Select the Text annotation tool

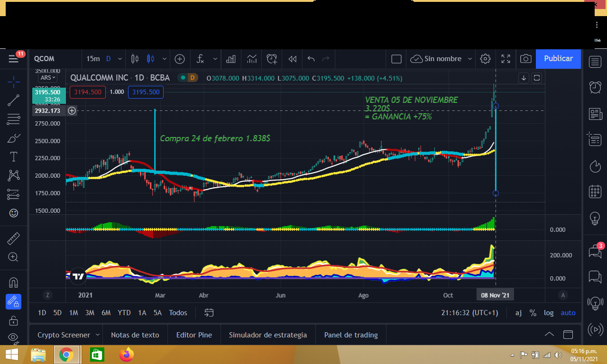[14, 157]
